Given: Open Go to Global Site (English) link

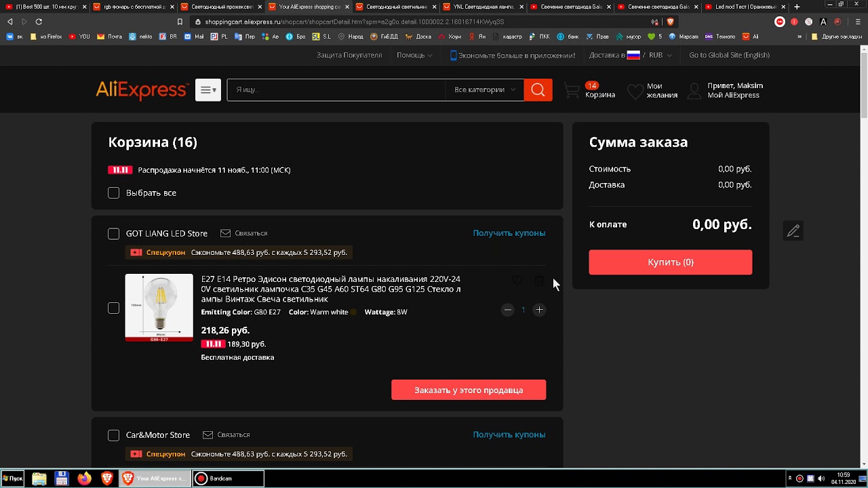Looking at the screenshot, I should (x=729, y=55).
